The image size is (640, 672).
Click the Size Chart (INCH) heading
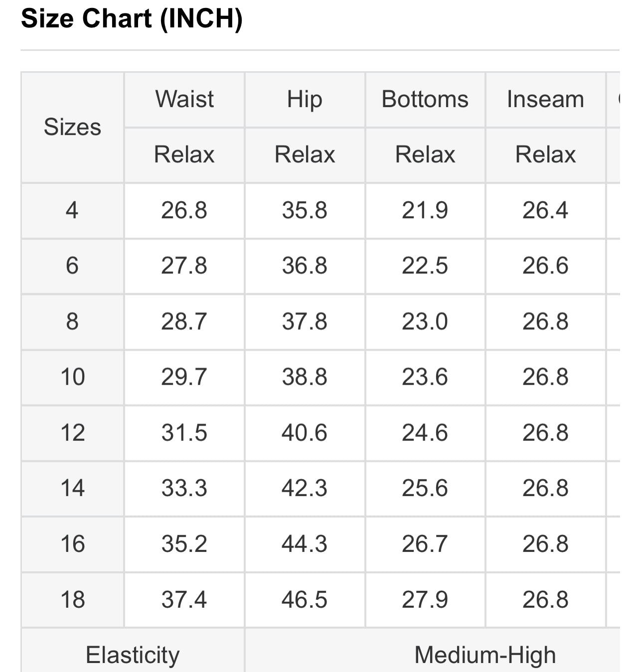point(132,19)
